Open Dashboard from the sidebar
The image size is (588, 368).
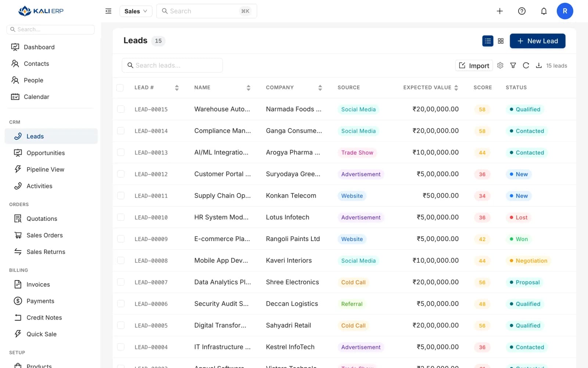(x=51, y=47)
